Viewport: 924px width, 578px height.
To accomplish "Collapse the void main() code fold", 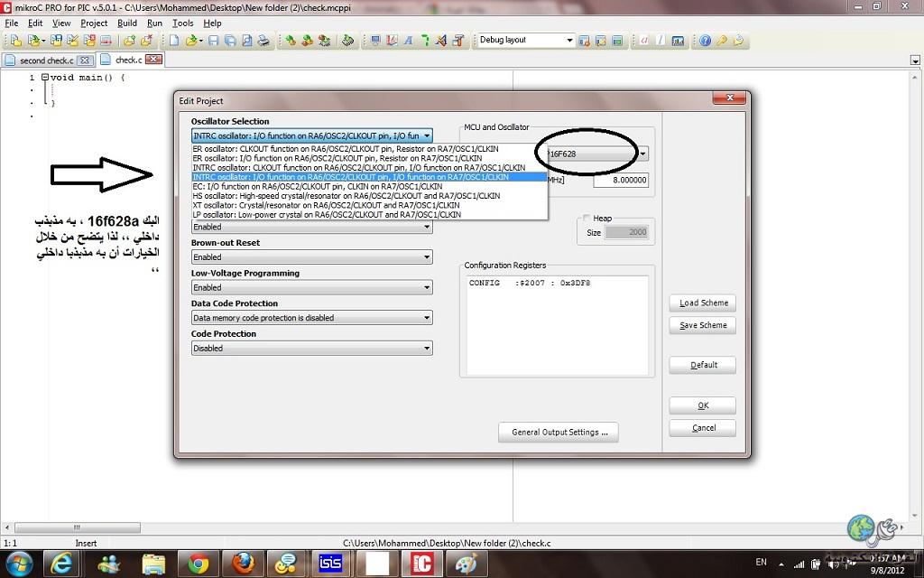I will click(x=45, y=78).
